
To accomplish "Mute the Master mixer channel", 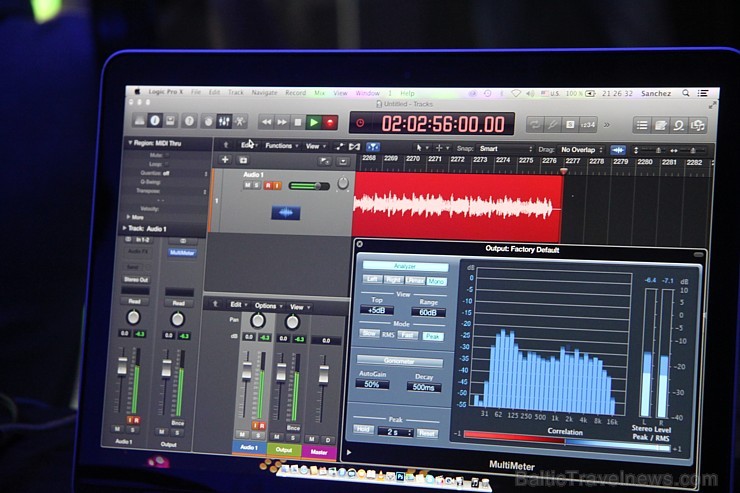I will [x=311, y=439].
